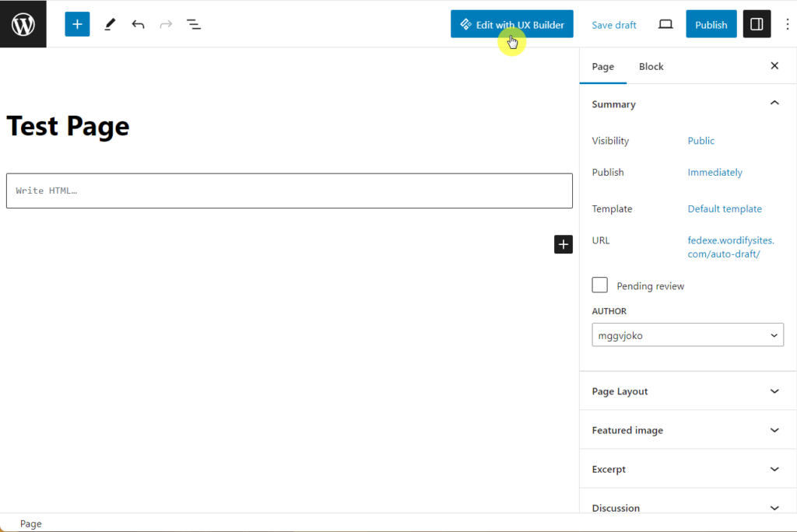This screenshot has width=797, height=532.
Task: Select the Page tab
Action: [602, 66]
